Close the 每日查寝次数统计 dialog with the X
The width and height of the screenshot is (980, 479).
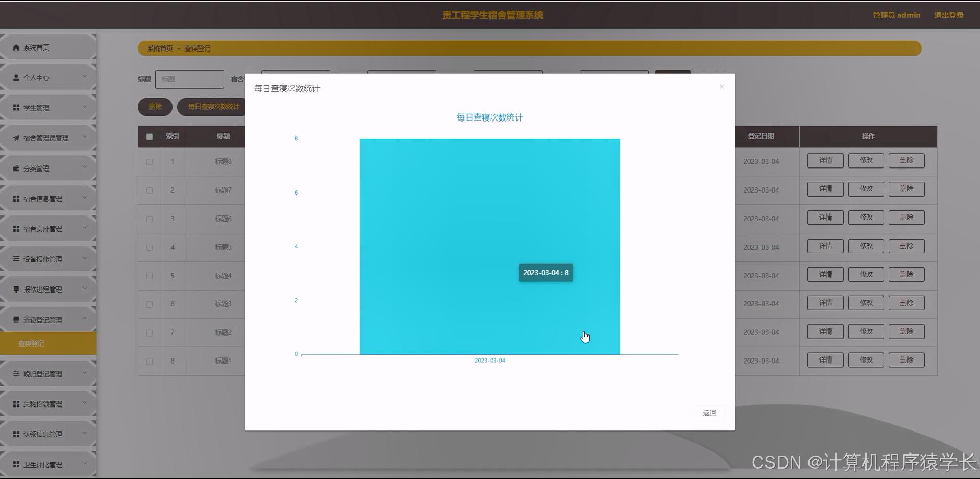(722, 87)
